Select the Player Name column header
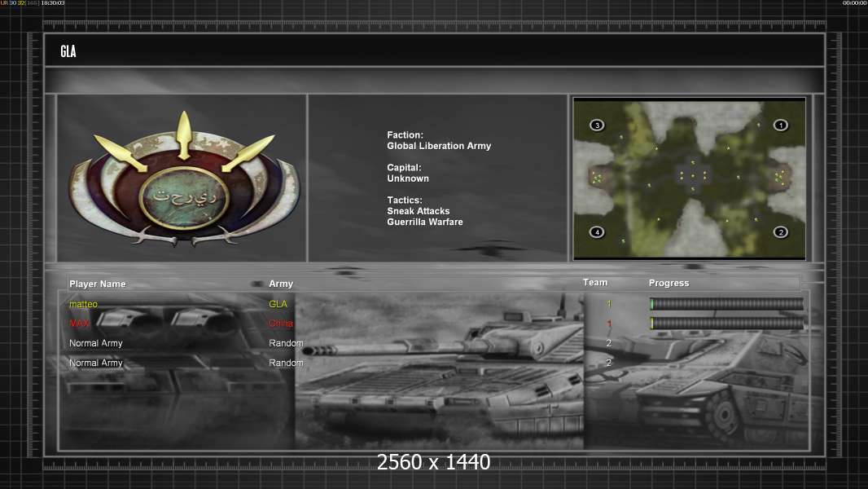This screenshot has width=868, height=489. [x=98, y=284]
